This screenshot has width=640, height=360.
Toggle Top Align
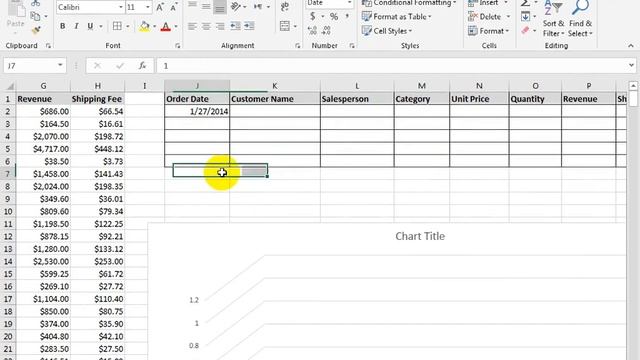coord(192,6)
